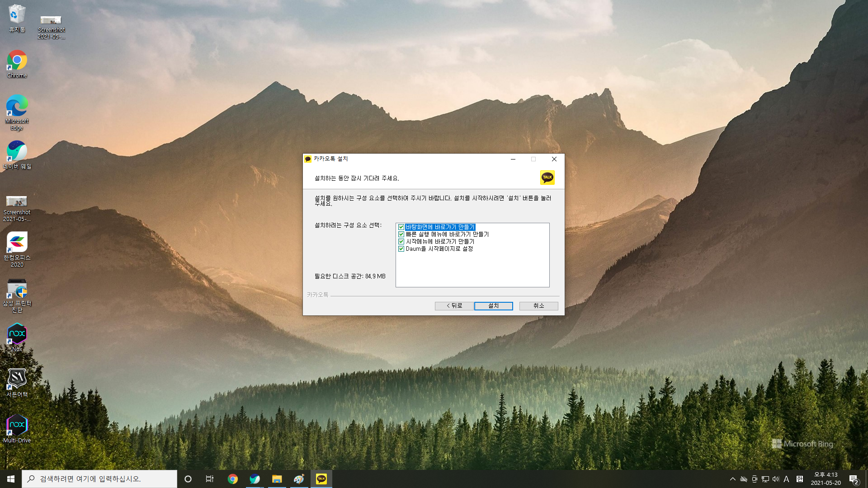Screen dimensions: 868x488
Task: Click the yellow TALK logo in installer header
Action: pyautogui.click(x=547, y=178)
